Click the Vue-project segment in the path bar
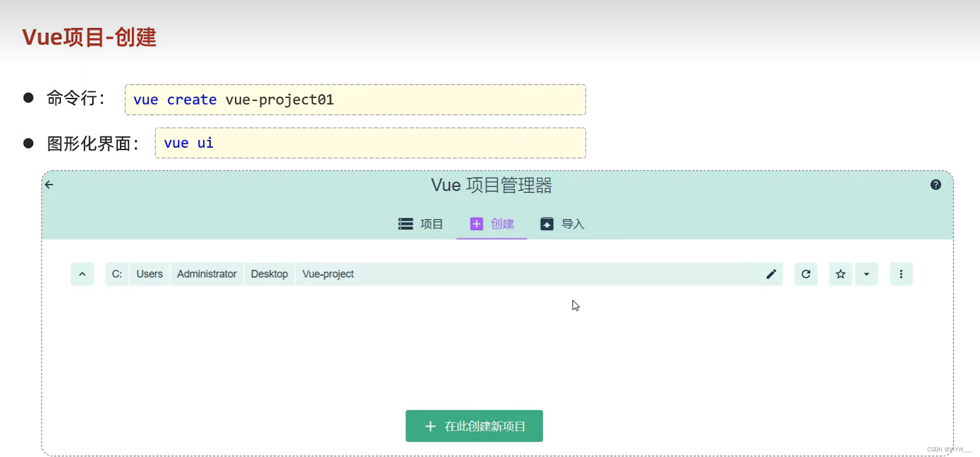This screenshot has height=457, width=980. pos(328,274)
